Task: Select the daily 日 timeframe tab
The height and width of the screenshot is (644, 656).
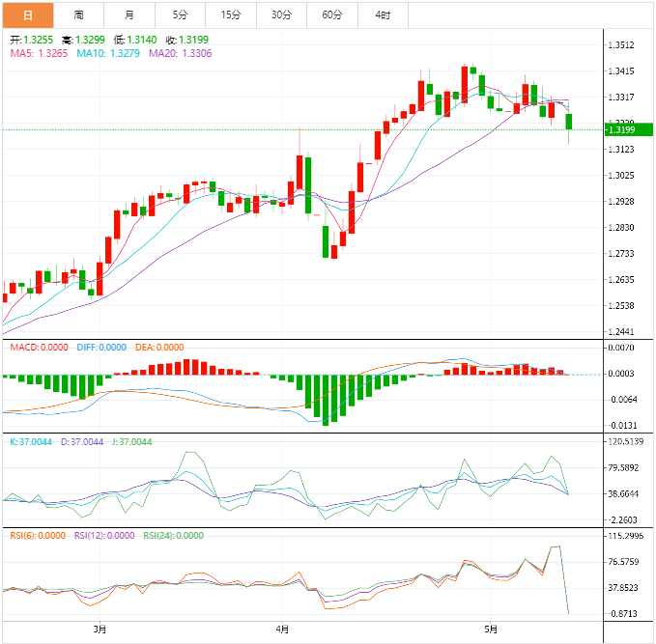Action: pos(28,15)
